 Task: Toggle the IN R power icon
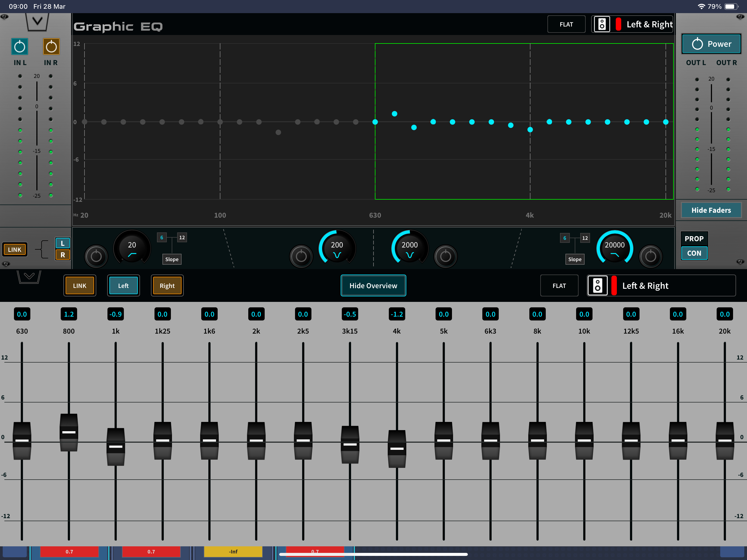pyautogui.click(x=51, y=46)
